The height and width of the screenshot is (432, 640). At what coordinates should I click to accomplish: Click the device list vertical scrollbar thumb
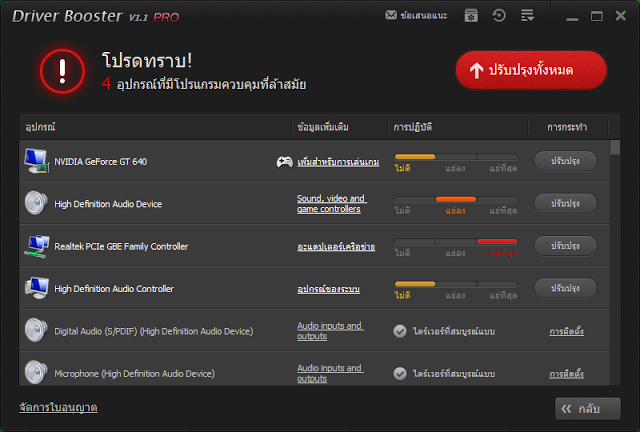[615, 147]
